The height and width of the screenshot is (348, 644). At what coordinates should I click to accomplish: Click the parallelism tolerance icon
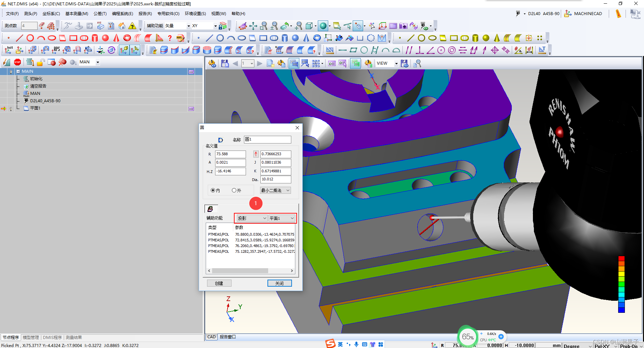409,50
